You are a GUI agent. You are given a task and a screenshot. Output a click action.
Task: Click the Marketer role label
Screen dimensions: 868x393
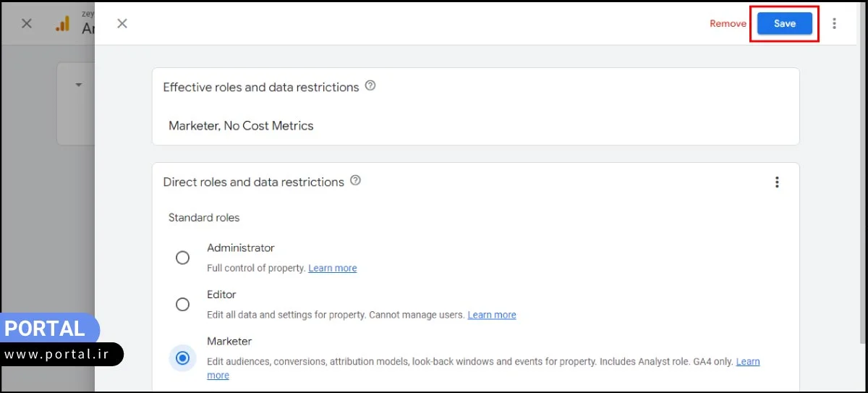(229, 341)
